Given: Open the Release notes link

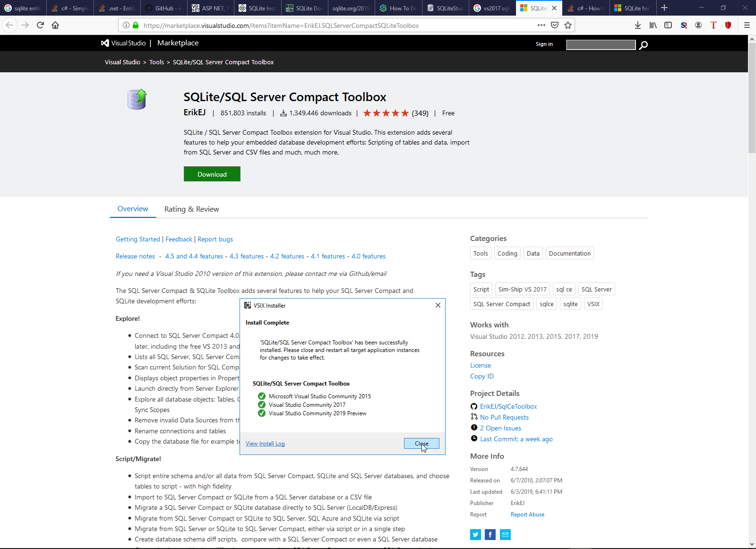Looking at the screenshot, I should coord(136,256).
